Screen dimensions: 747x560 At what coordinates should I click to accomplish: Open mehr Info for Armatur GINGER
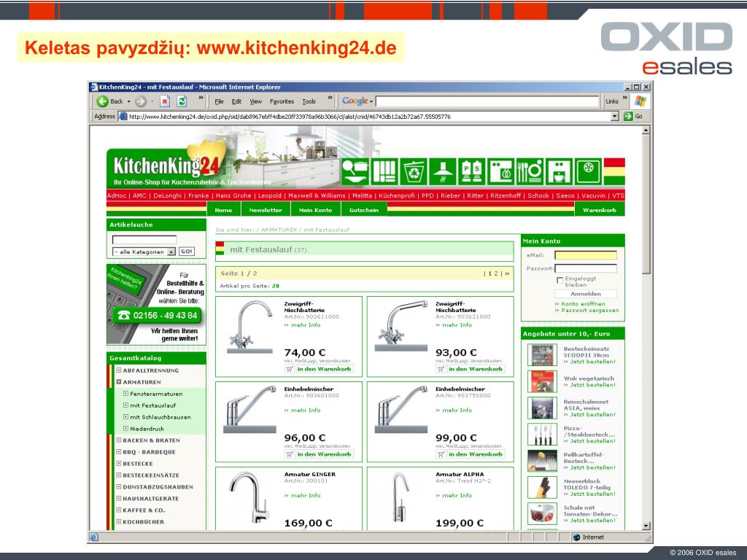click(x=306, y=496)
